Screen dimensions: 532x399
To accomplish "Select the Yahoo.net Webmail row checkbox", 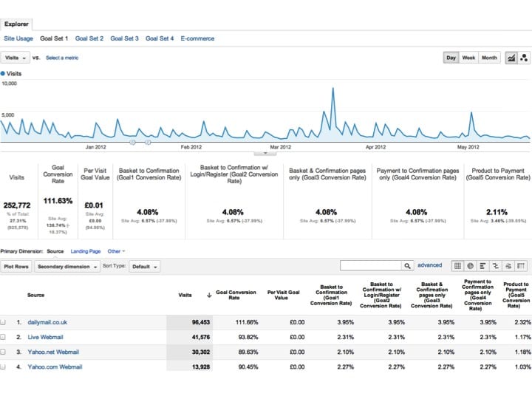I will coord(4,352).
